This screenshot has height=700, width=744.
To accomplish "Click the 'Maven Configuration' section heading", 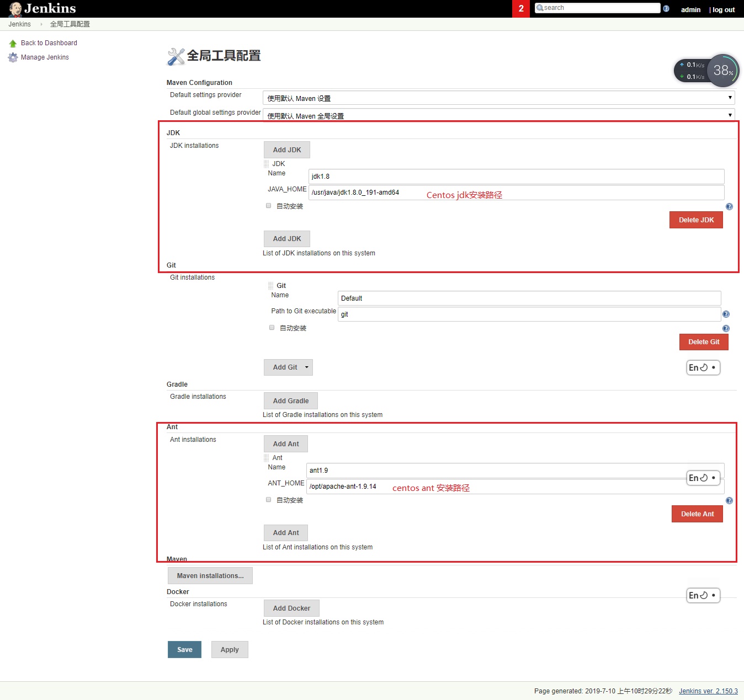I will [199, 83].
